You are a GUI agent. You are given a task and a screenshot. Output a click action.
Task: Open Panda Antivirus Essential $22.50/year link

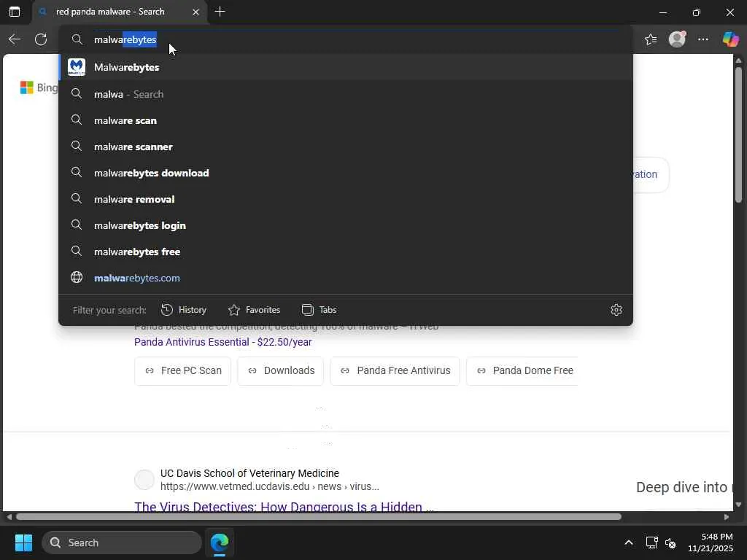tap(223, 342)
